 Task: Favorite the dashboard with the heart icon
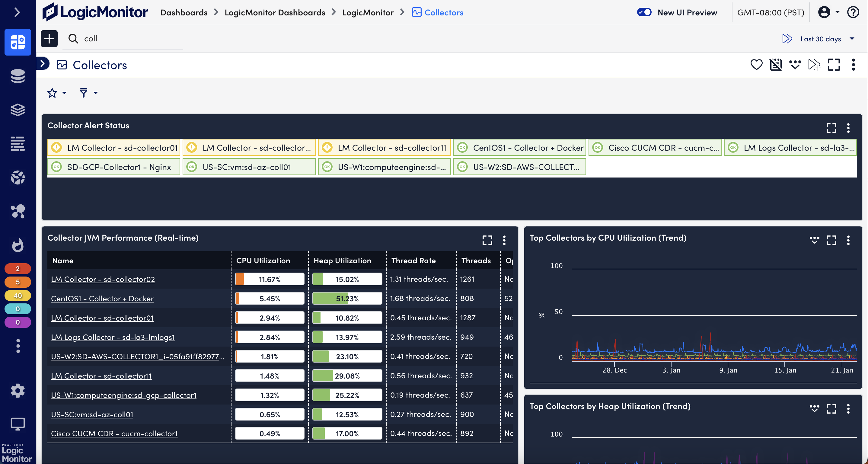pos(756,64)
